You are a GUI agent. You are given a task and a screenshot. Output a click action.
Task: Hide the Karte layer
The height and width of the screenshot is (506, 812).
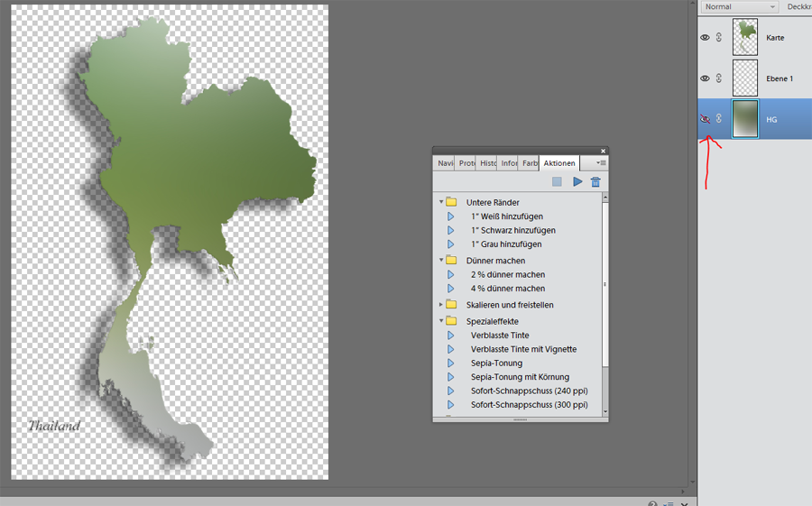click(x=706, y=38)
